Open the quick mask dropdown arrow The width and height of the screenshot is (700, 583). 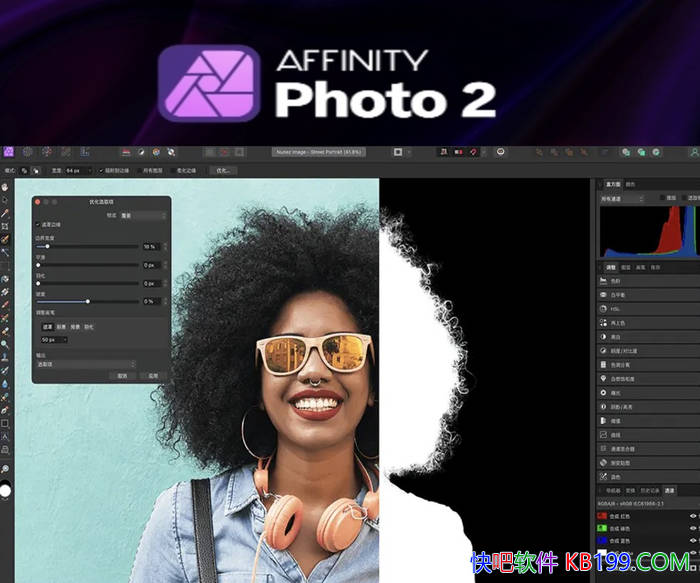[x=408, y=152]
